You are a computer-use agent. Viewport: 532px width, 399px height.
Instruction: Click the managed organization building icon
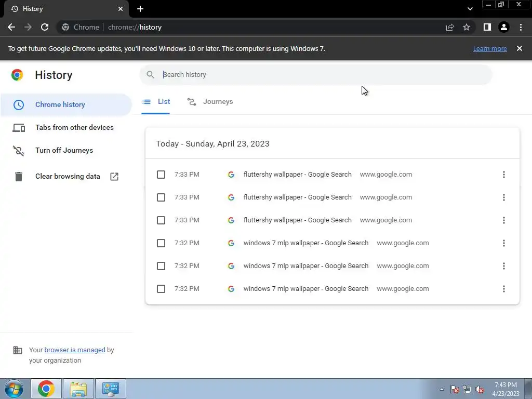18,350
